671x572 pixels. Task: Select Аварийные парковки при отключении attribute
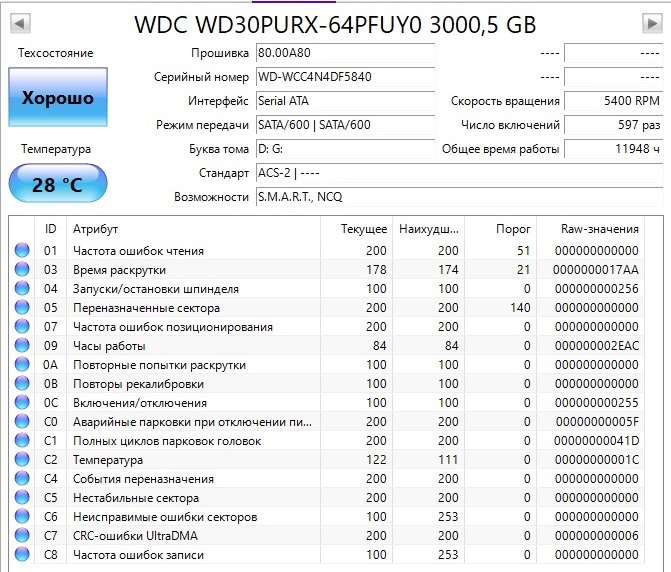(x=192, y=422)
